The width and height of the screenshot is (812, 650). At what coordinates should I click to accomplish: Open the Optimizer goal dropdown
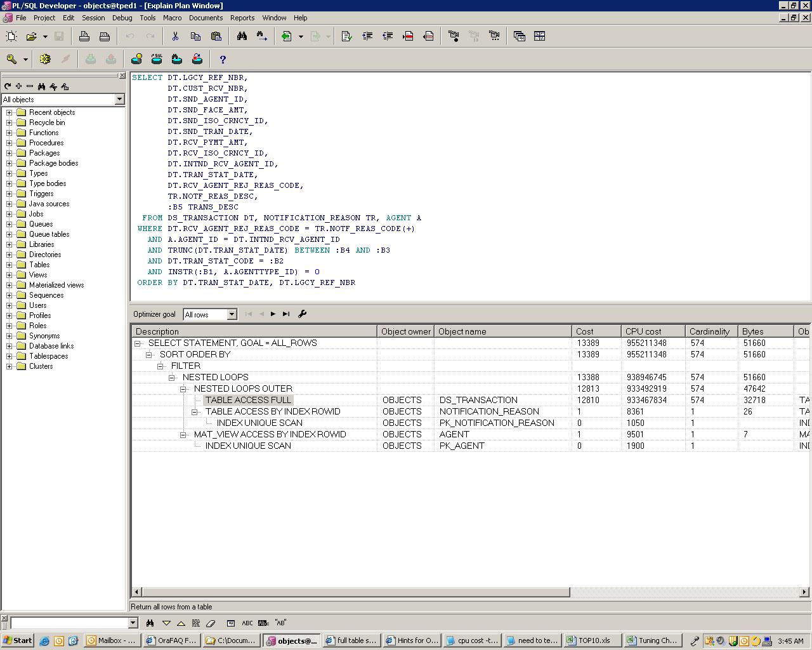232,315
